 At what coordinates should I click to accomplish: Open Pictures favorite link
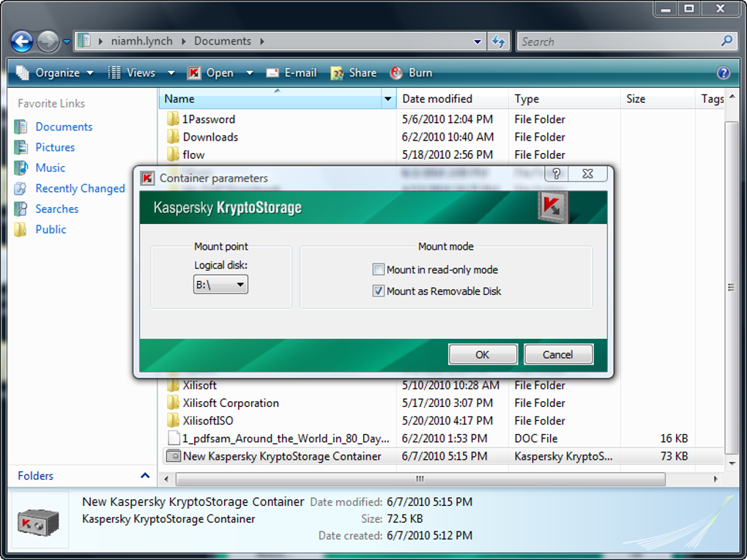55,147
